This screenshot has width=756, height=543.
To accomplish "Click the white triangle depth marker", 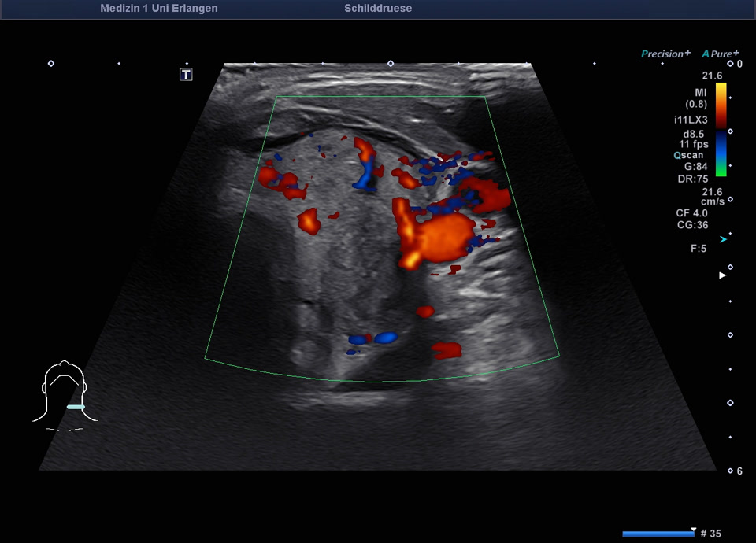I will pos(723,275).
